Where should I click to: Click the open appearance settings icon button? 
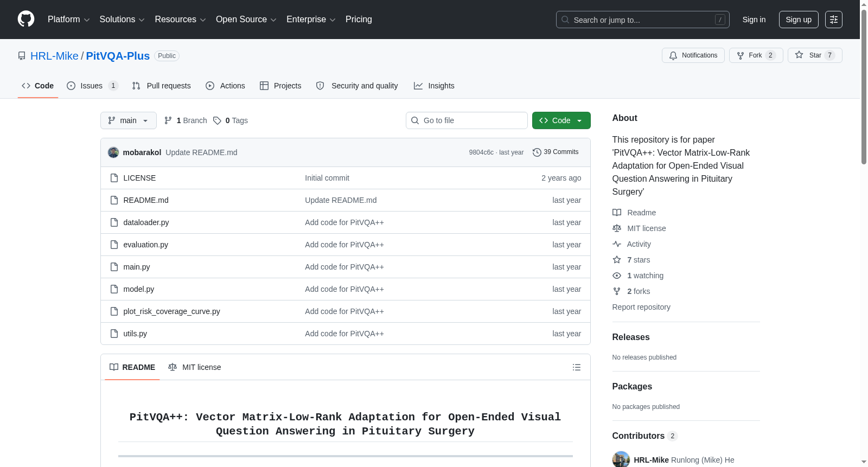834,20
